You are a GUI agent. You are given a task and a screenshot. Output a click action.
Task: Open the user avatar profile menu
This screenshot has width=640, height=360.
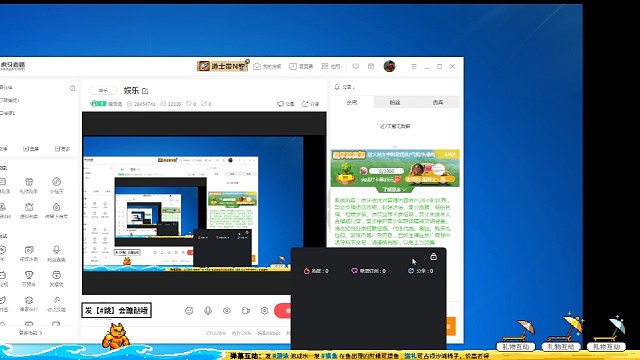(389, 66)
